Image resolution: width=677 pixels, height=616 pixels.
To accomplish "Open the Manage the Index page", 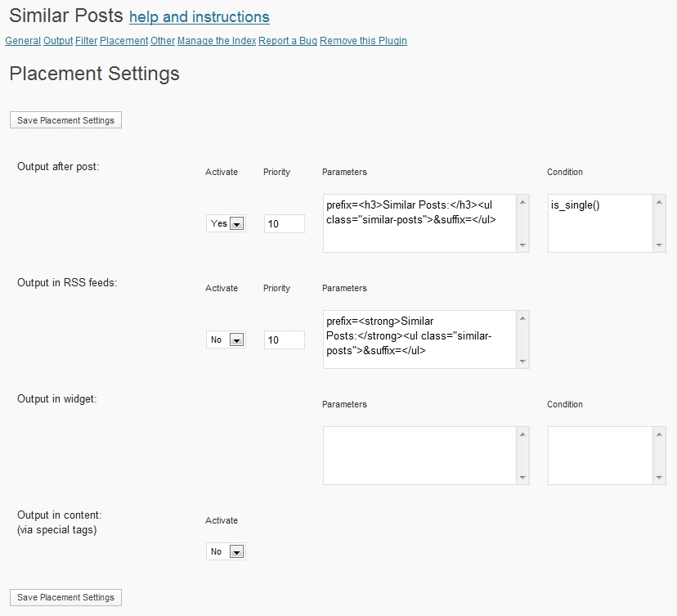I will [x=217, y=41].
